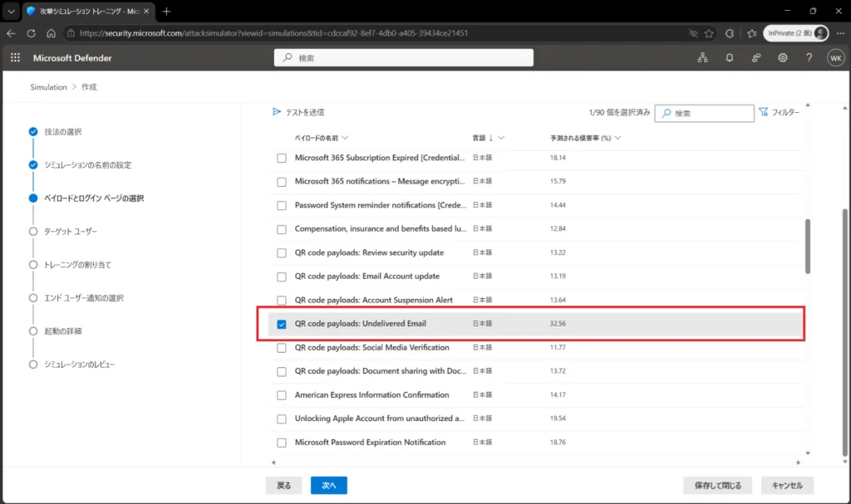Viewport: 851px width, 504px height.
Task: Go to the Simulation breadcrumb link
Action: click(48, 87)
